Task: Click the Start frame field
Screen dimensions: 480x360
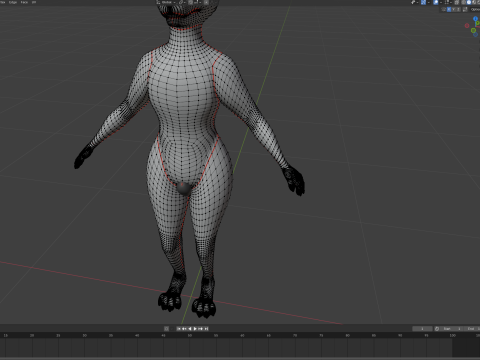Action: pyautogui.click(x=452, y=329)
